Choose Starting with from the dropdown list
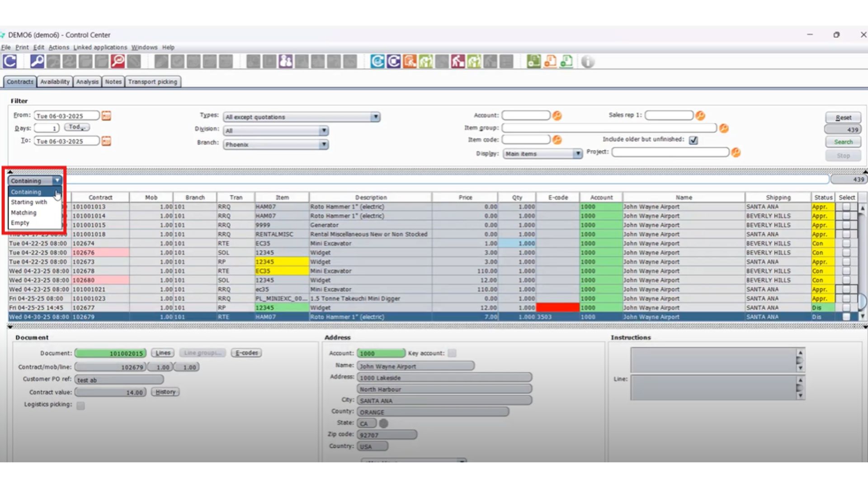The height and width of the screenshot is (488, 868). [x=29, y=202]
